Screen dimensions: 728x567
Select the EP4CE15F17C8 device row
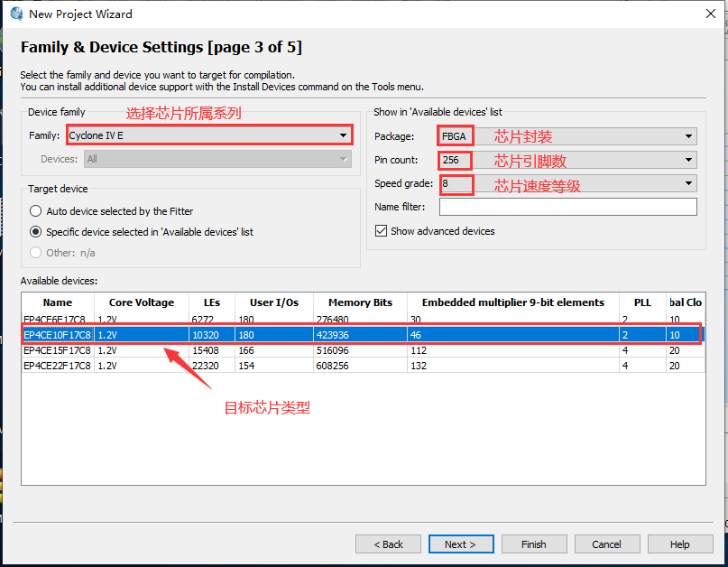pyautogui.click(x=57, y=349)
